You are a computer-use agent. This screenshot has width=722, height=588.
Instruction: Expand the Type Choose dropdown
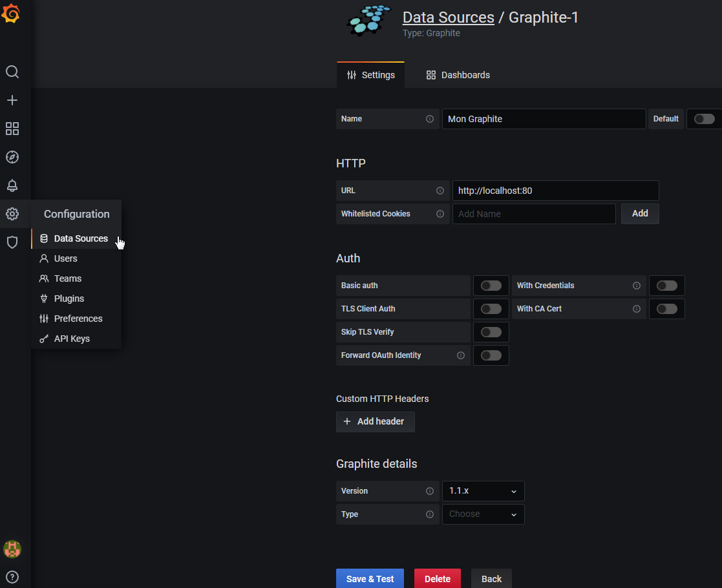coord(483,514)
